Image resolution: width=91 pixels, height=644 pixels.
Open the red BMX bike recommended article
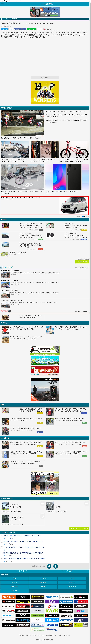click(74, 149)
